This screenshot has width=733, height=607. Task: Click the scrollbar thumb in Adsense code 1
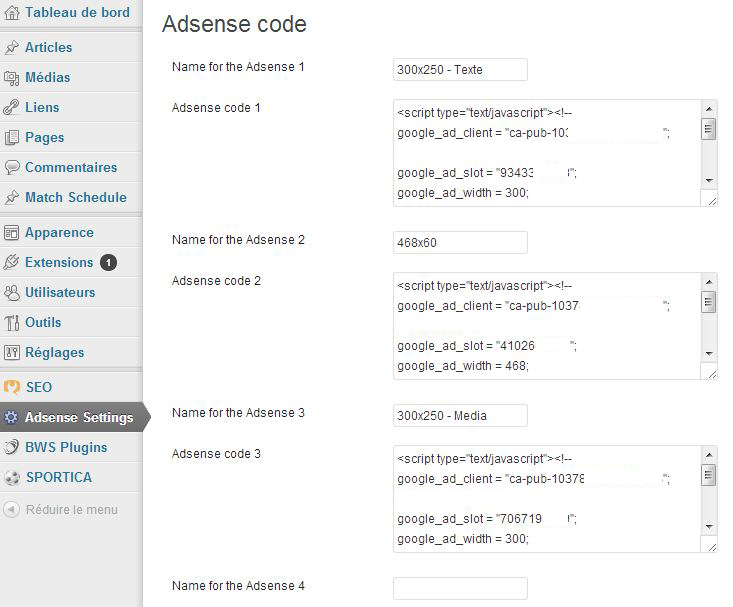coord(709,129)
